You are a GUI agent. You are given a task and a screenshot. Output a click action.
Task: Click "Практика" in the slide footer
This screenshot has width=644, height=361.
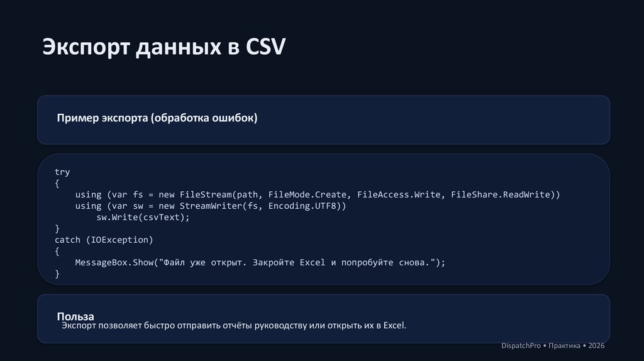pos(564,346)
